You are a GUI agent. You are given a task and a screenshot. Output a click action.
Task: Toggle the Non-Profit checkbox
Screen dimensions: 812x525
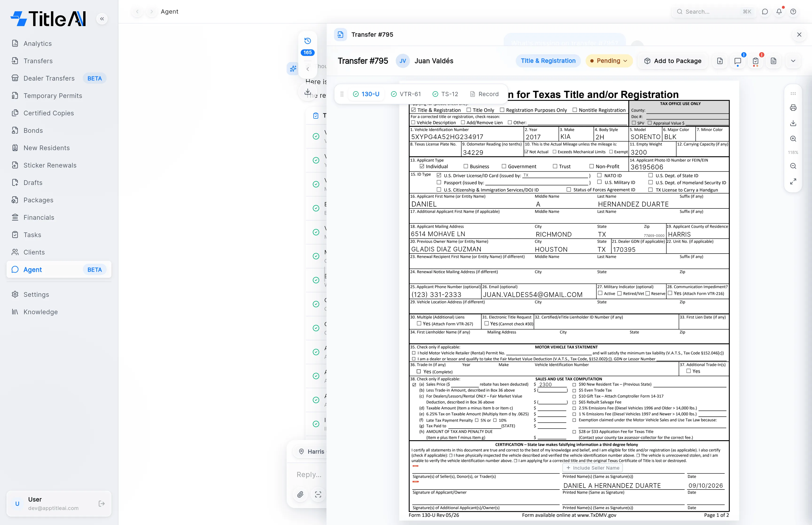[592, 166]
